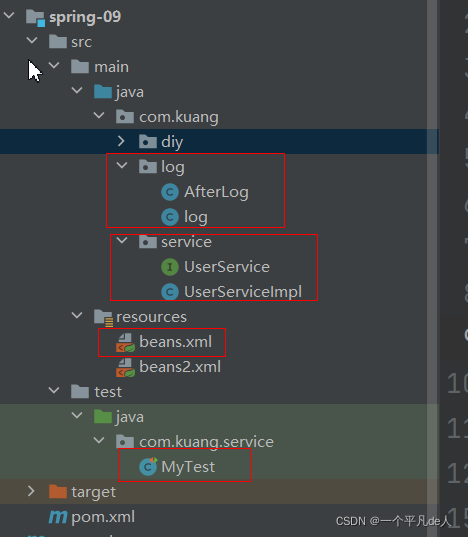Collapse the service package

(122, 241)
